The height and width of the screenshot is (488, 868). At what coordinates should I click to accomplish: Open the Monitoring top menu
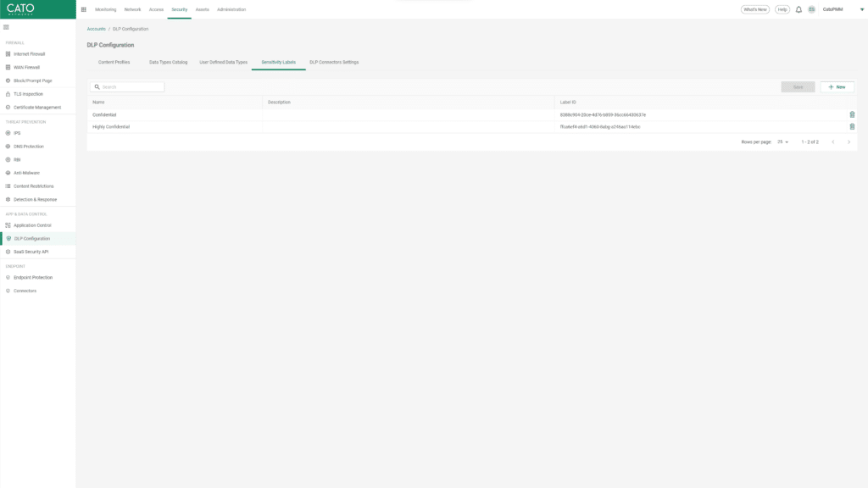[x=106, y=9]
